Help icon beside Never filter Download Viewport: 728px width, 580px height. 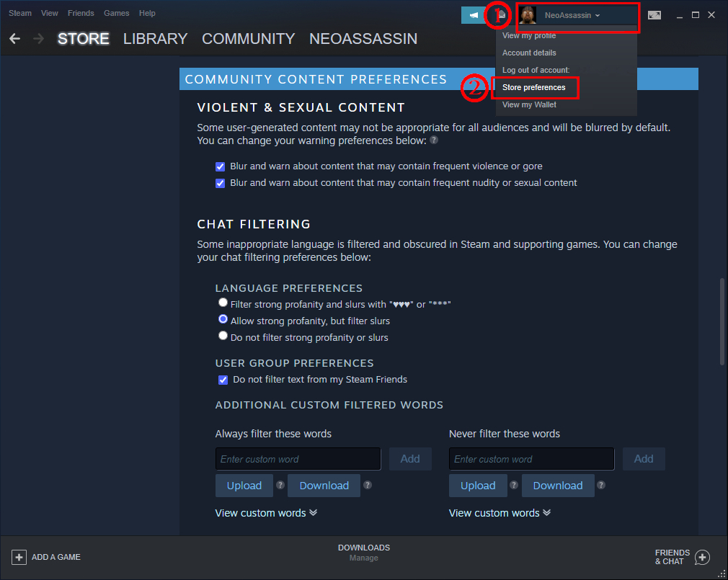[601, 485]
